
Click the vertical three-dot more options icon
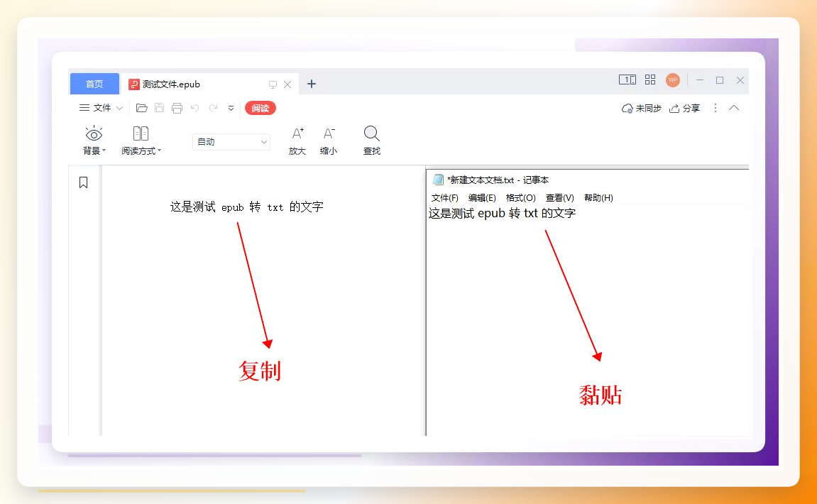[715, 108]
